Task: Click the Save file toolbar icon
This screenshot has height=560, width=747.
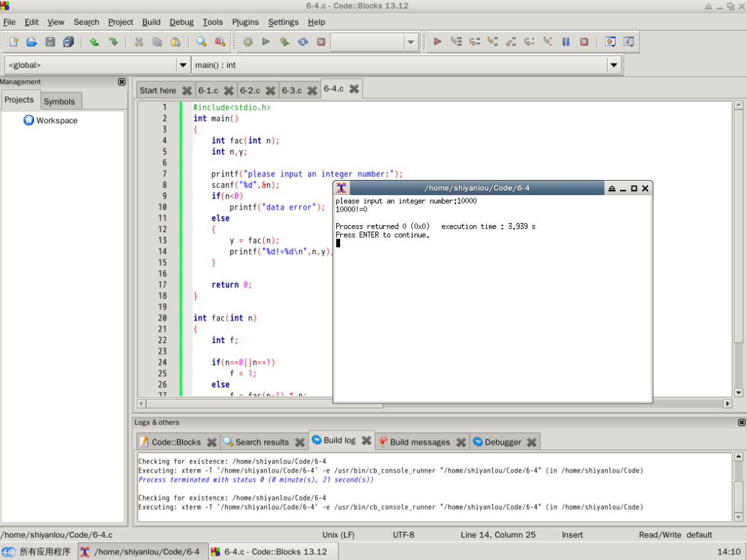Action: pyautogui.click(x=50, y=42)
